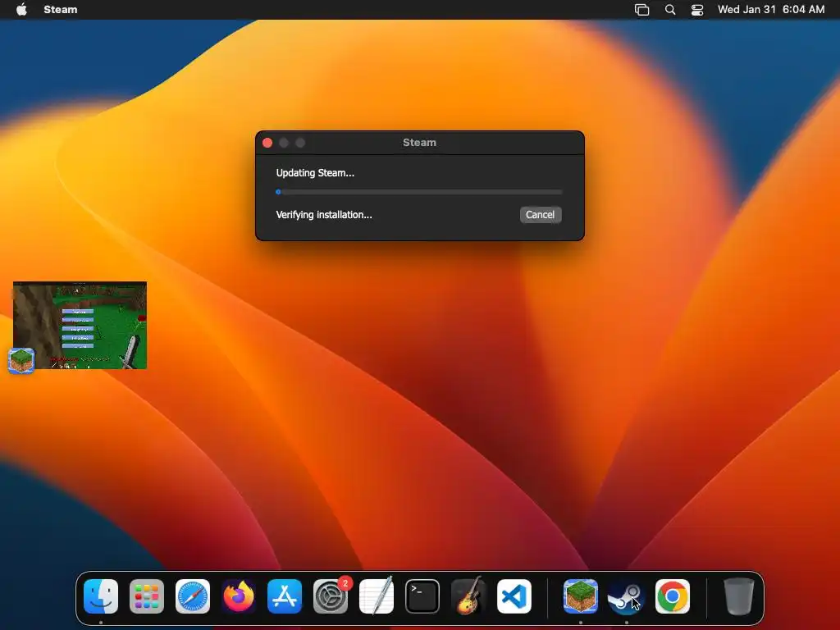Open Stage Manager icon in menu bar
Viewport: 840px width, 630px height.
point(641,10)
